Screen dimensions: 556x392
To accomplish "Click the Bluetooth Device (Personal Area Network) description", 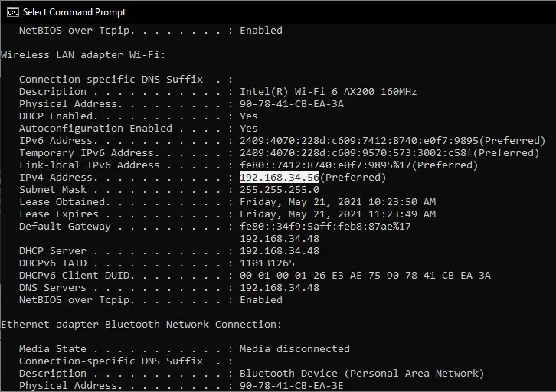I will [x=362, y=374].
